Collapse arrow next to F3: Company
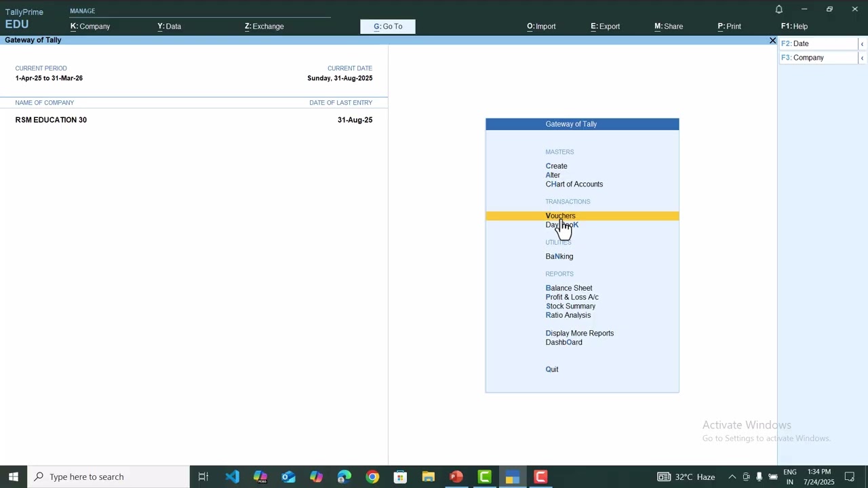 [x=862, y=58]
